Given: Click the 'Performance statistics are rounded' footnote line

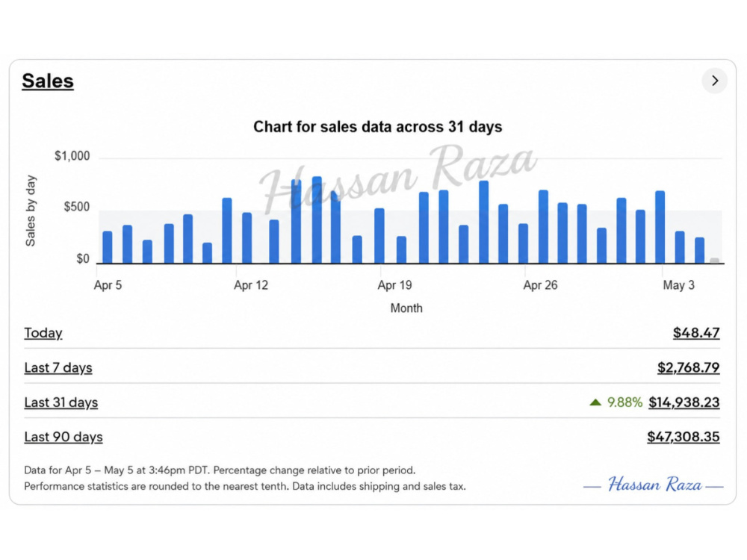Looking at the screenshot, I should tap(245, 486).
